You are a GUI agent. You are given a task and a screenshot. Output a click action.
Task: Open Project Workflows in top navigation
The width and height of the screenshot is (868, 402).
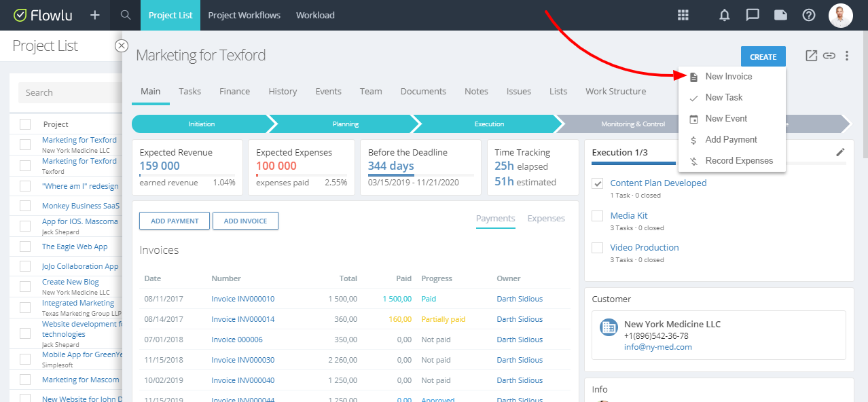point(245,15)
